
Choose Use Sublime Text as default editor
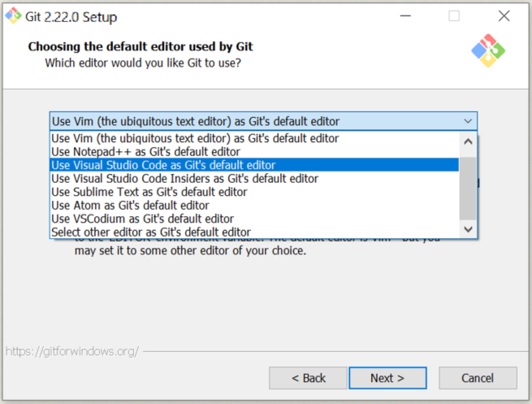tap(254, 192)
